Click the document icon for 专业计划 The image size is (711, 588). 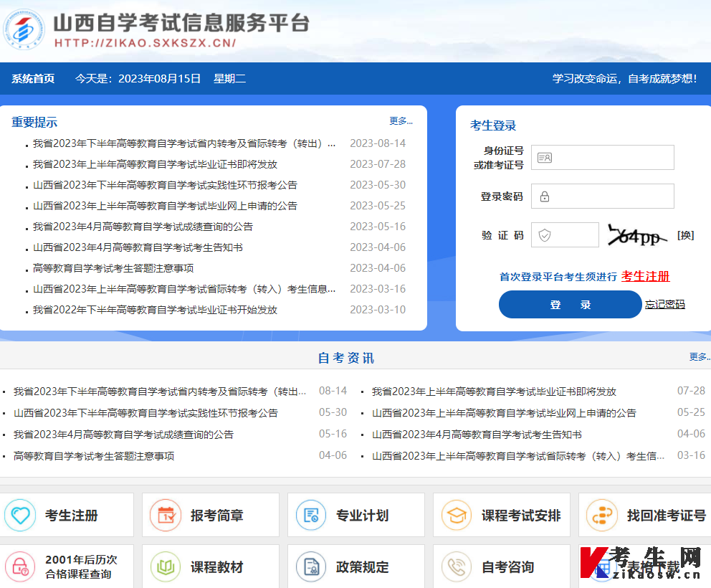pos(311,516)
